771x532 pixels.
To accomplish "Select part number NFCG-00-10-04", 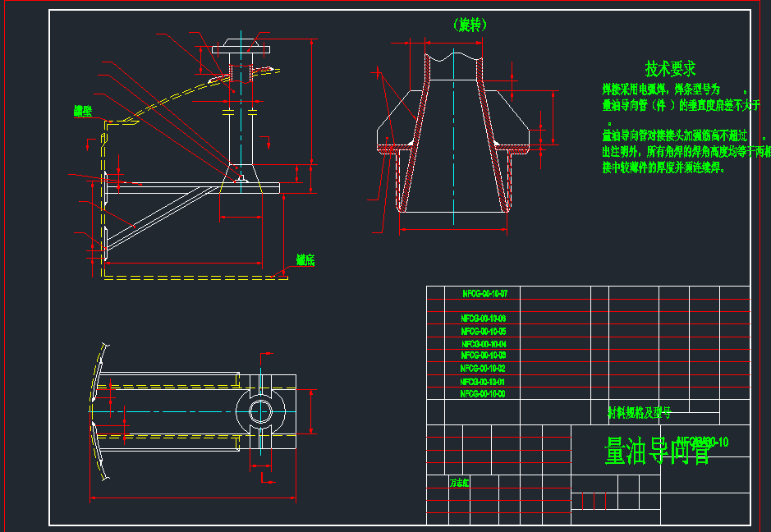I will tap(484, 344).
